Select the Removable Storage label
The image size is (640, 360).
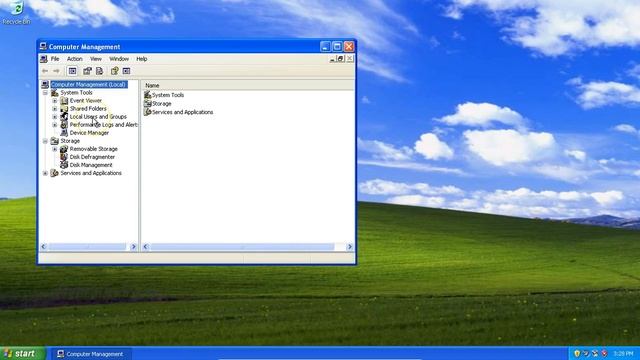pos(93,149)
